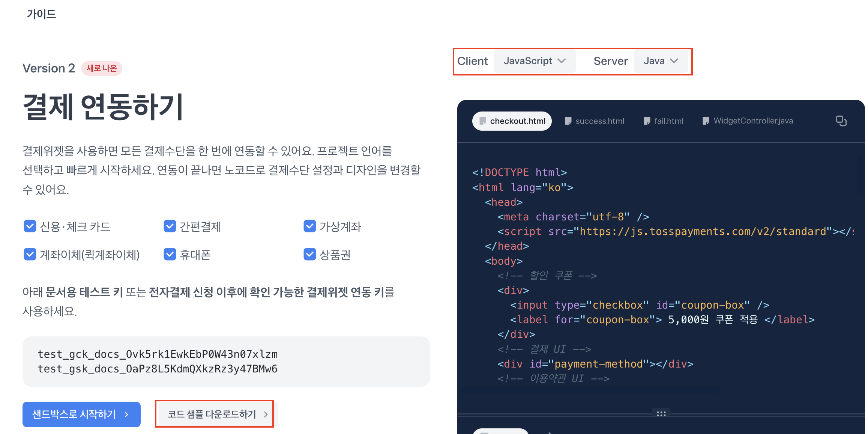Open the Client JavaScript language dropdown

tap(534, 61)
